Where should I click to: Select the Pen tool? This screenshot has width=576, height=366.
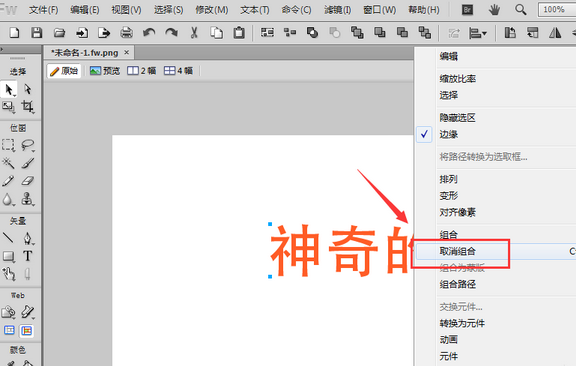point(28,238)
